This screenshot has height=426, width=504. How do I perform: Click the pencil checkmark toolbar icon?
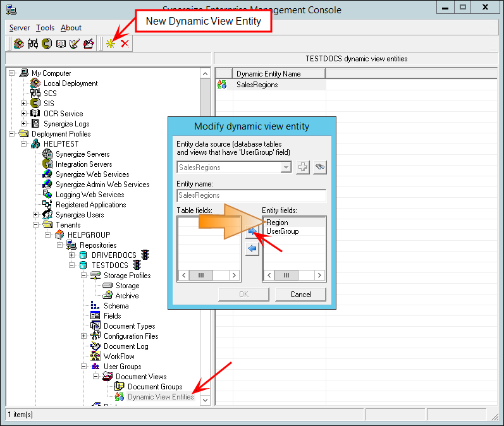[x=74, y=44]
